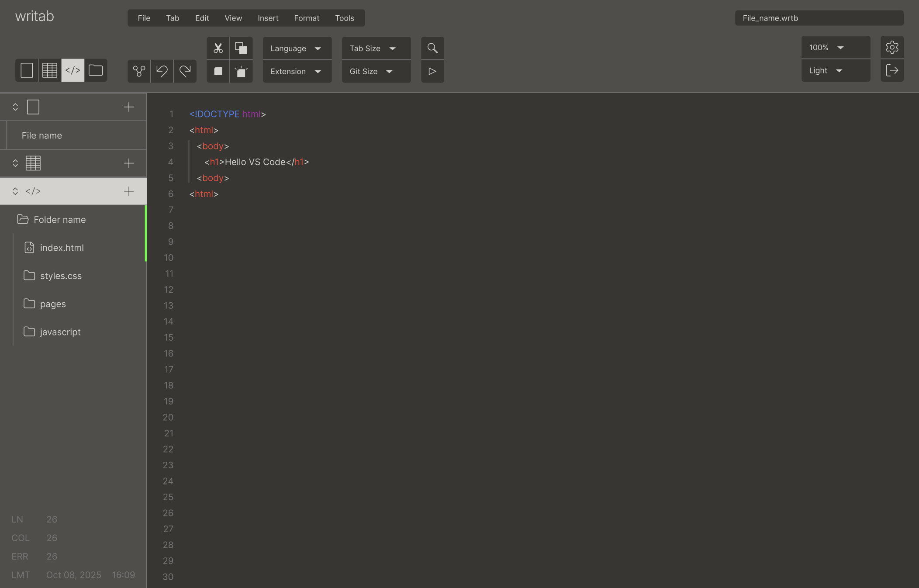The width and height of the screenshot is (919, 588).
Task: Click the open folder icon beside Folder name
Action: point(23,219)
